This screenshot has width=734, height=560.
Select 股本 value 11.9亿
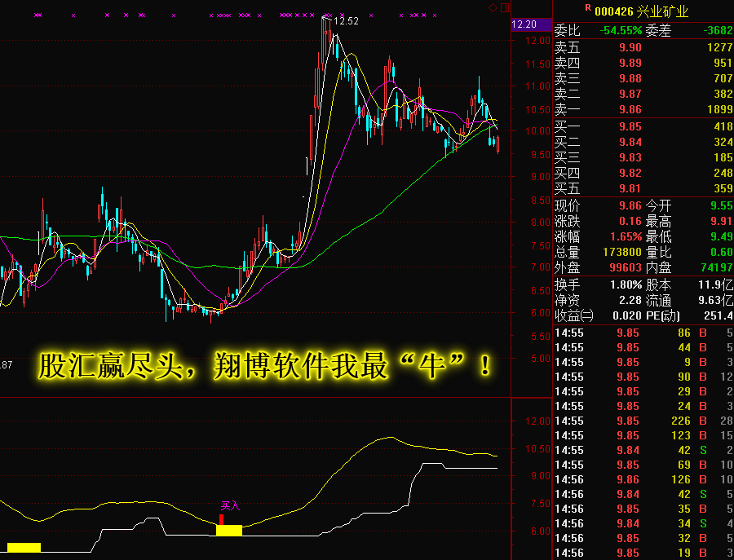point(716,284)
